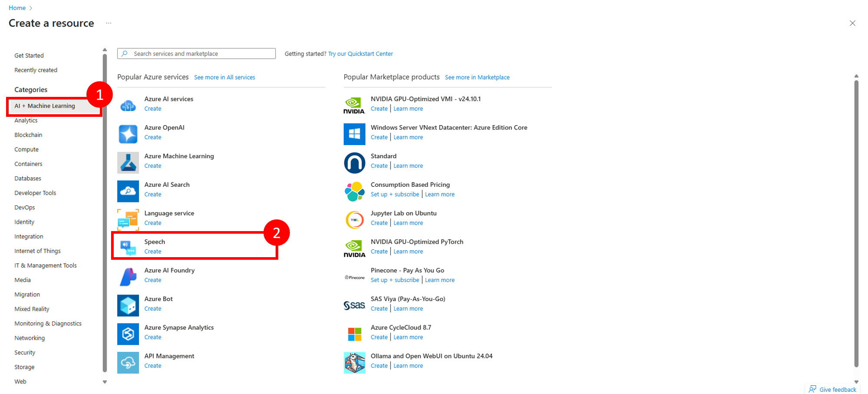This screenshot has width=868, height=394.
Task: Click the Give feedback button
Action: (x=832, y=389)
